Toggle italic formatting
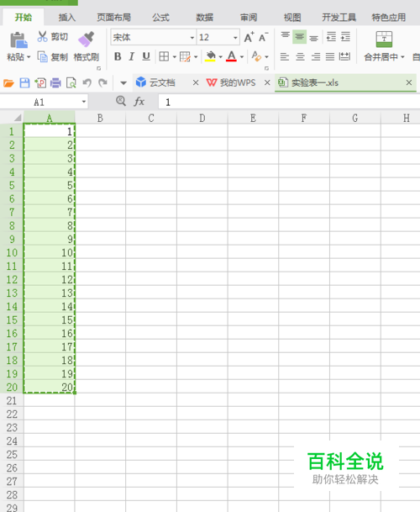The height and width of the screenshot is (512, 420). click(132, 57)
